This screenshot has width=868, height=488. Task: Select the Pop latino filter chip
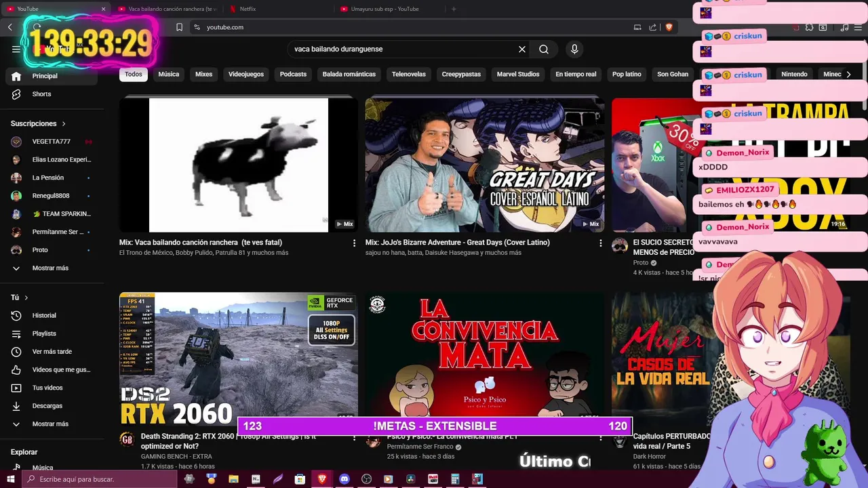(627, 75)
